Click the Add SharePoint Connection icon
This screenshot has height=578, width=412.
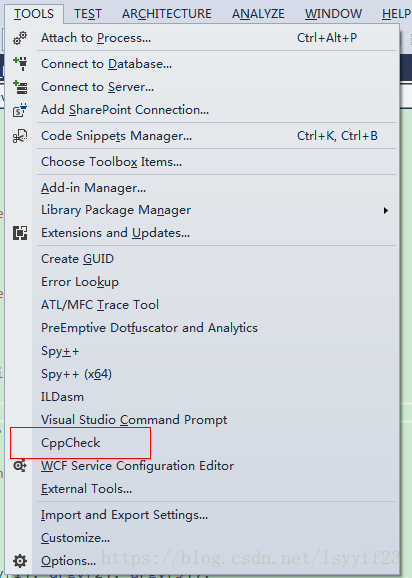(x=20, y=110)
